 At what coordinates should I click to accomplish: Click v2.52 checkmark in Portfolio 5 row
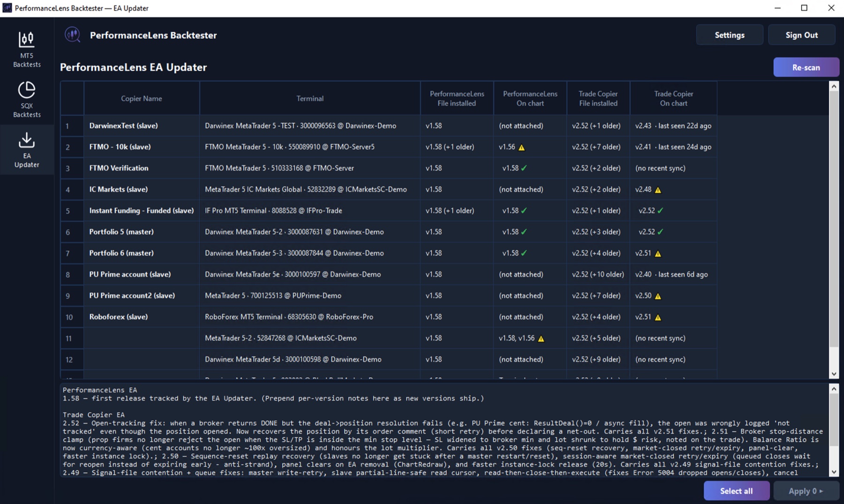point(660,232)
